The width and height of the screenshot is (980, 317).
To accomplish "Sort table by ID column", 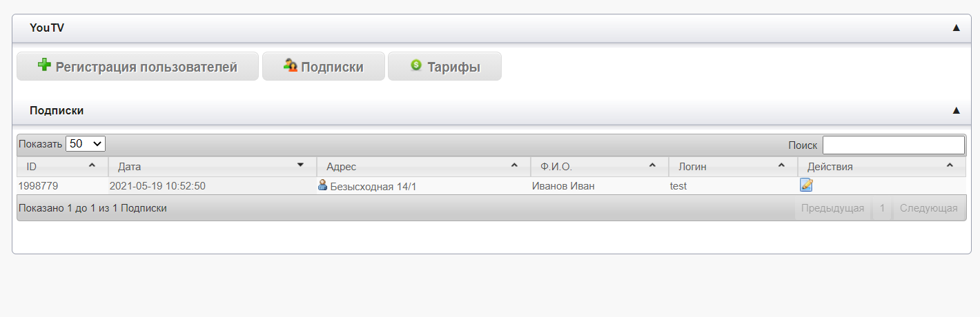I will pyautogui.click(x=62, y=167).
